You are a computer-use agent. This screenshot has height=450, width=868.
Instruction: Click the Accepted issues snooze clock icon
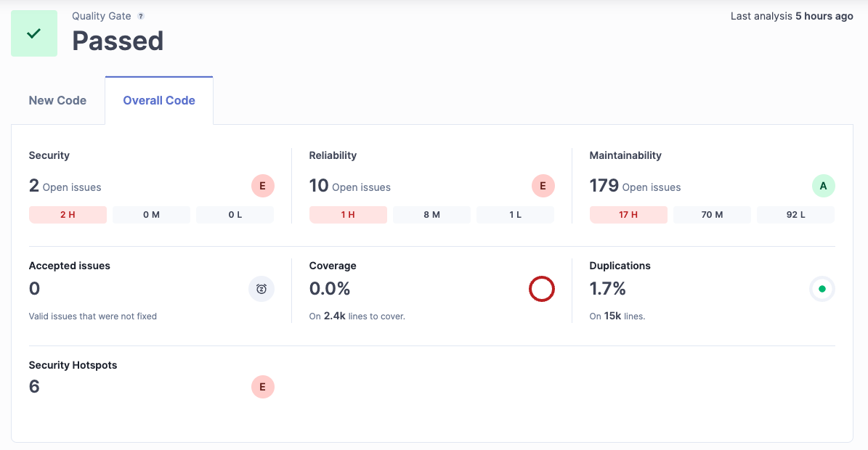click(261, 289)
